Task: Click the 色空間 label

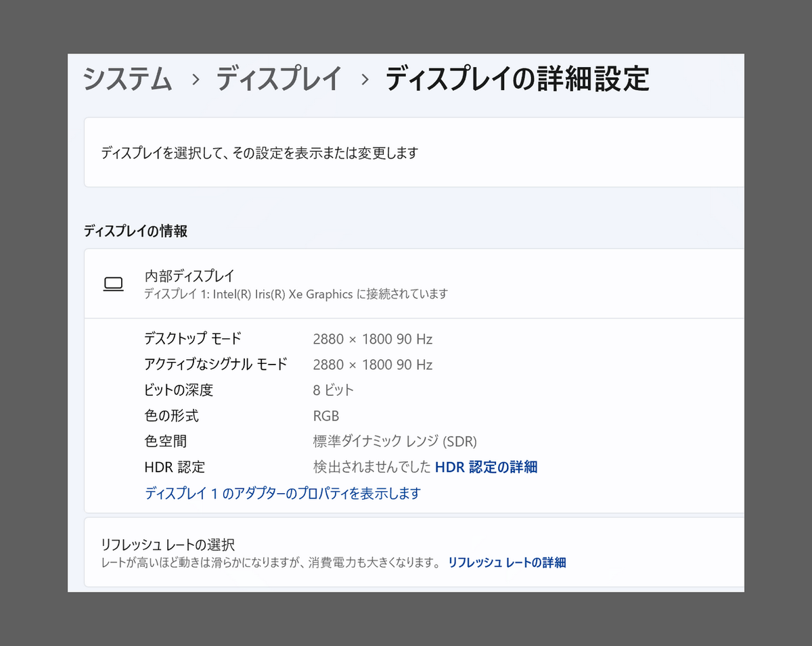Action: coord(166,442)
